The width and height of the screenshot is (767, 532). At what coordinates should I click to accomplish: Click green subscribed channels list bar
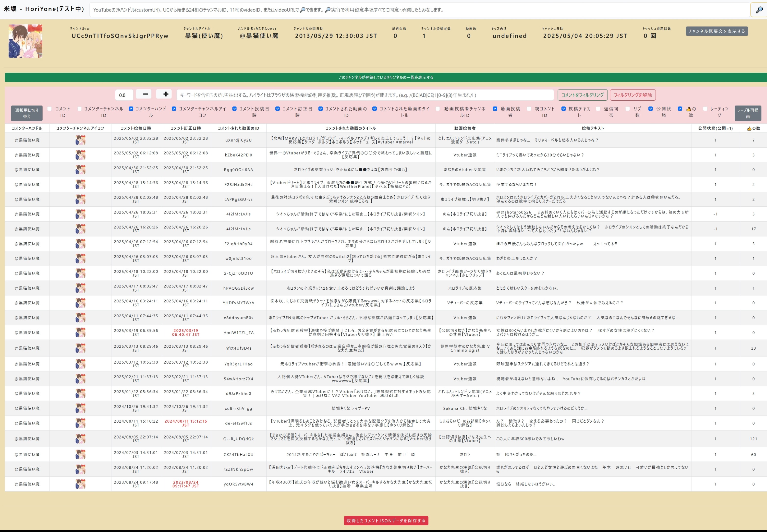click(x=386, y=77)
